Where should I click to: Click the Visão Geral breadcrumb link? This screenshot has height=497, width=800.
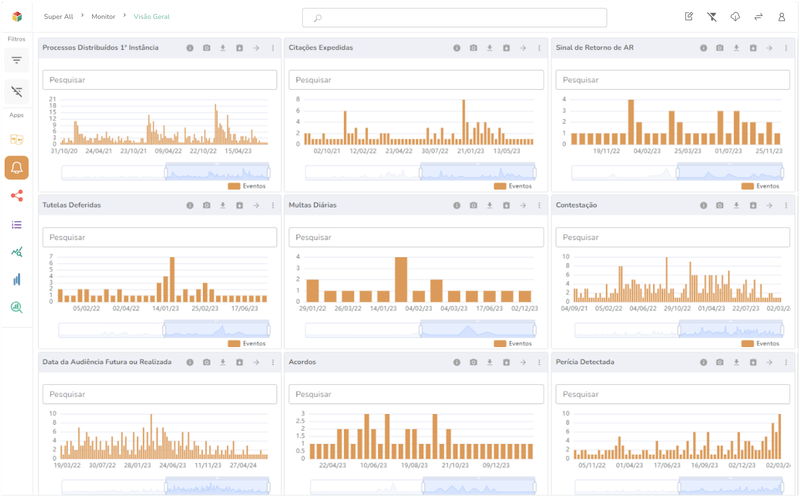151,17
